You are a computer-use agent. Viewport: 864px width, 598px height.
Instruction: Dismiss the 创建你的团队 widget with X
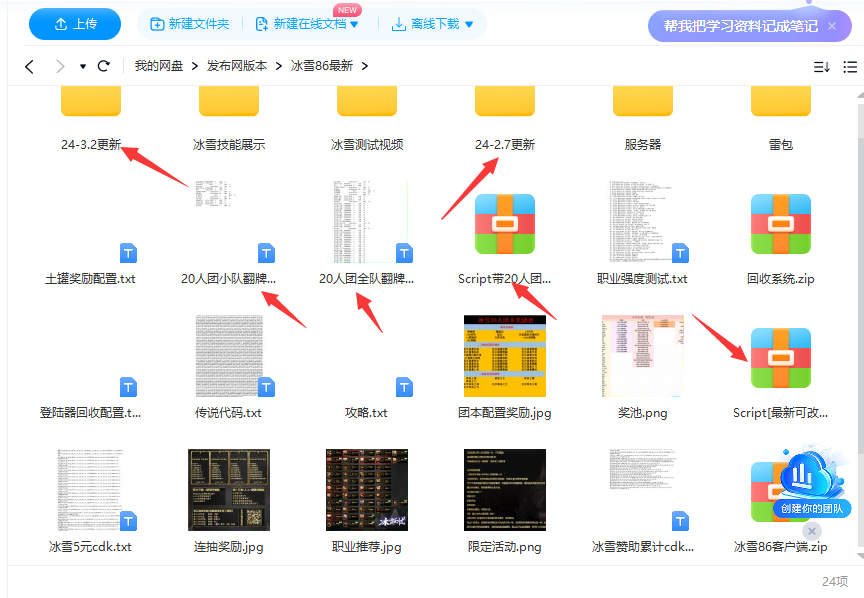tap(812, 531)
